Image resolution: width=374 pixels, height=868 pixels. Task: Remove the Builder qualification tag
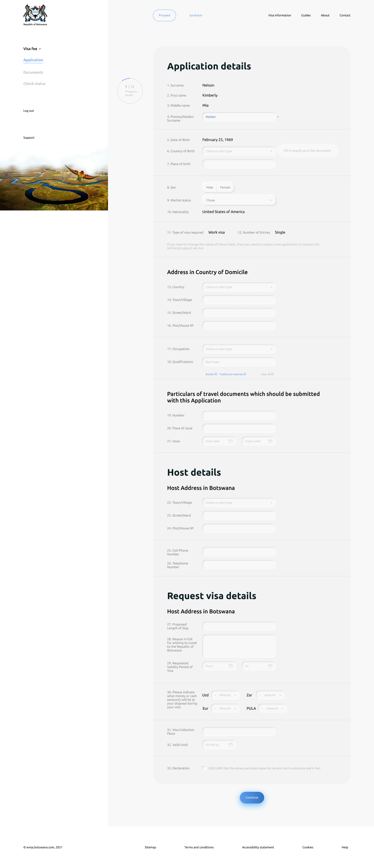point(216,374)
